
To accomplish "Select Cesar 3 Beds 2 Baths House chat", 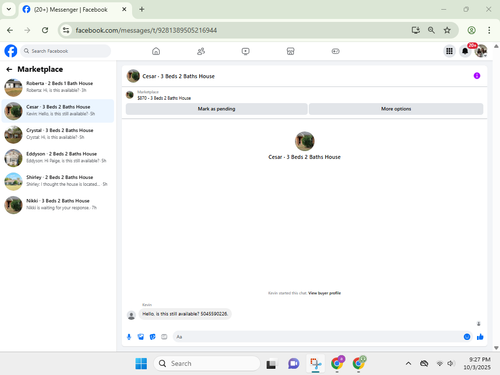I will [58, 111].
